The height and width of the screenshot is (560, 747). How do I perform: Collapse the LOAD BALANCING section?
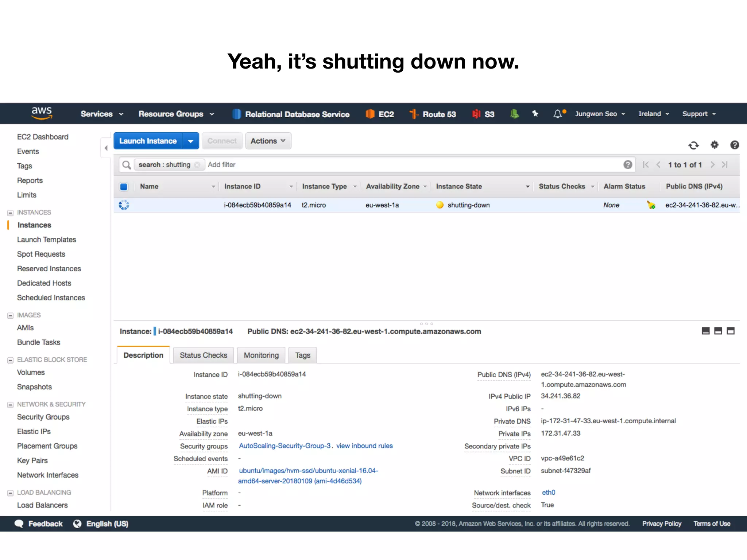10,493
